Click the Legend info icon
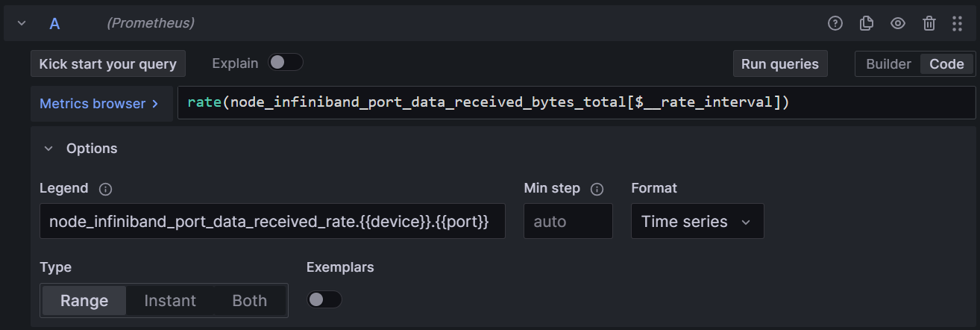This screenshot has width=980, height=330. (106, 189)
